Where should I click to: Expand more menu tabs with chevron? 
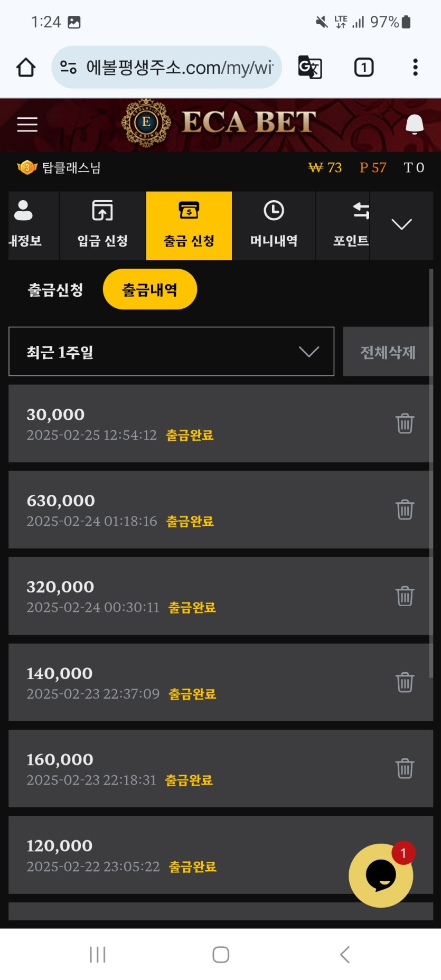point(402,225)
